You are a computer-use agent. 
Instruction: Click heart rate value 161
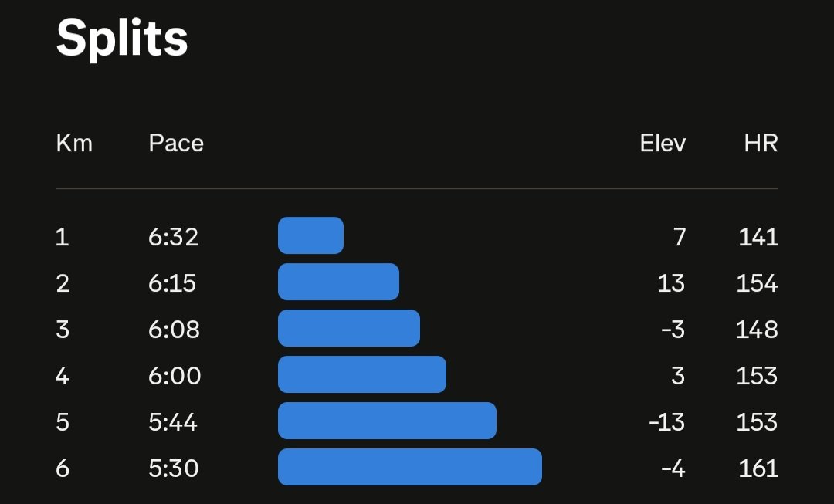coord(758,468)
